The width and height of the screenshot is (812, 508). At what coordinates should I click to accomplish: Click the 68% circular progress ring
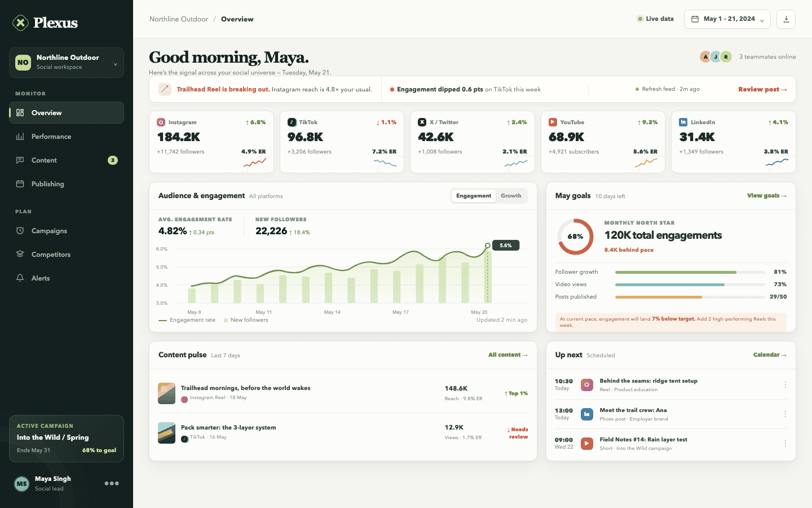tap(575, 237)
